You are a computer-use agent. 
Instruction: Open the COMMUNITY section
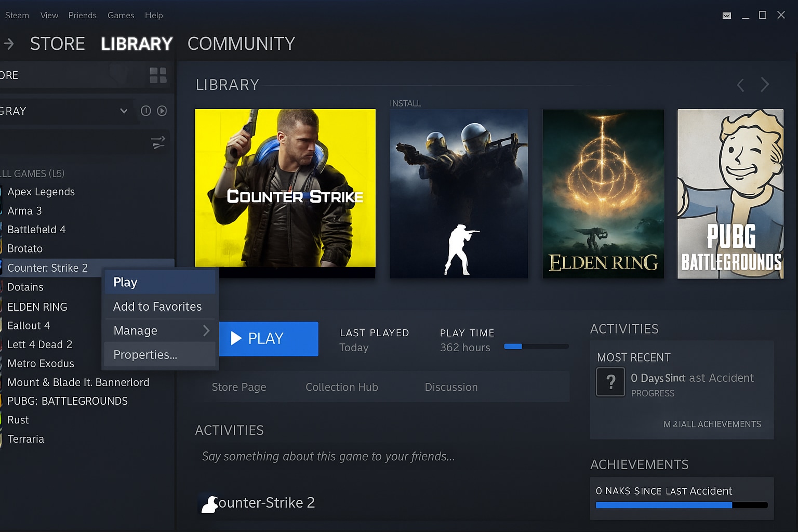(241, 44)
